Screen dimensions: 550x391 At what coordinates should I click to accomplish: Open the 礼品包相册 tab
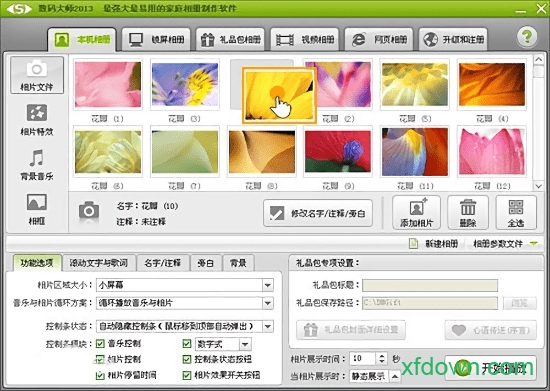230,40
